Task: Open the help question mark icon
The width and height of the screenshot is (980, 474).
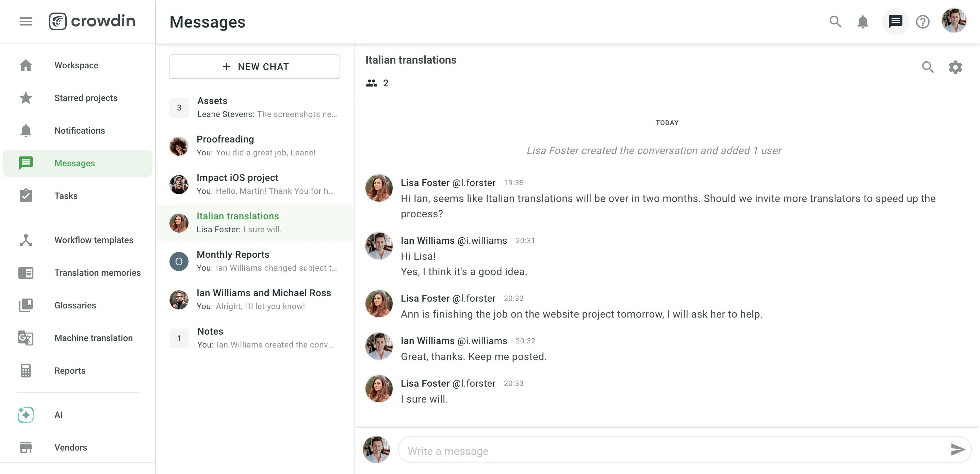Action: tap(922, 22)
